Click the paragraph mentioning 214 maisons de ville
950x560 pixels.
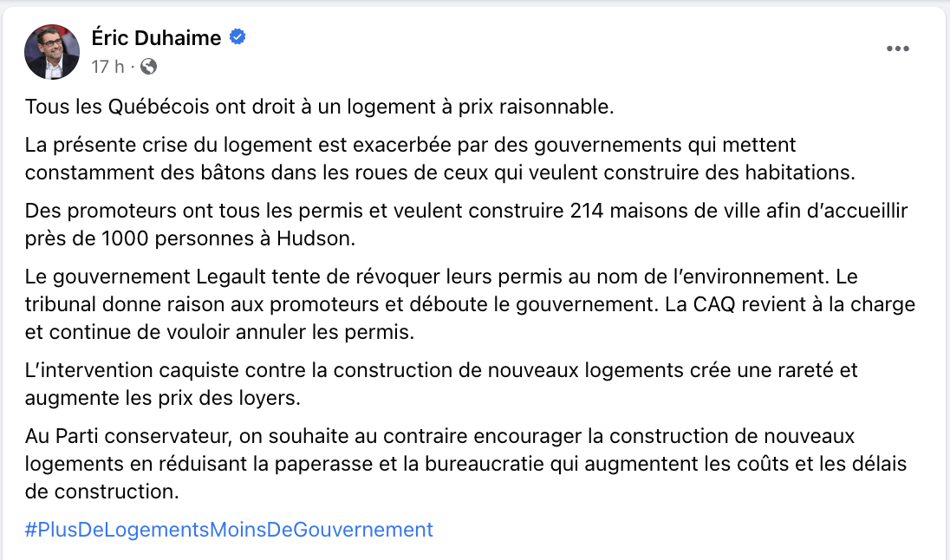pos(466,225)
